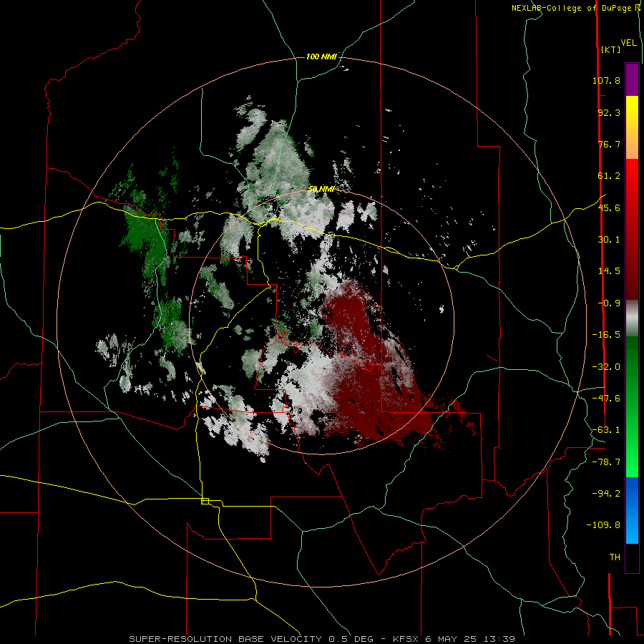Click the gray near-zero segment of color bar
The height and width of the screenshot is (644, 644).
(x=632, y=318)
